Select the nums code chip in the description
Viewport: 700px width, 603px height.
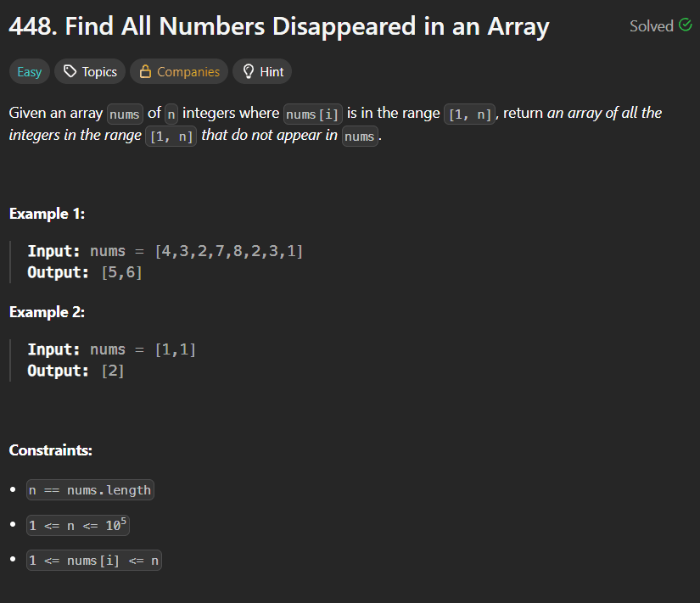[x=125, y=113]
